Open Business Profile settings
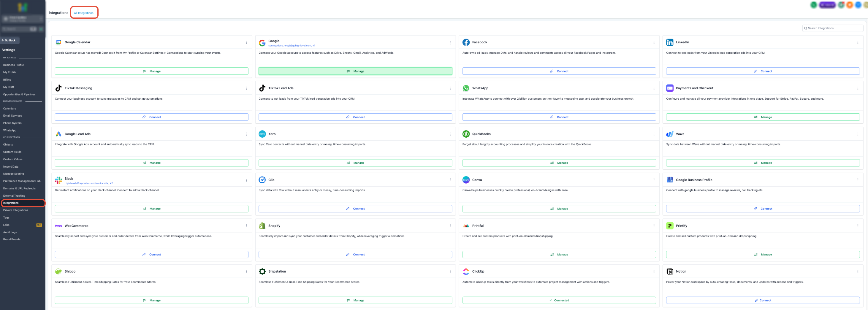Screen dimensions: 868x310 (13, 65)
